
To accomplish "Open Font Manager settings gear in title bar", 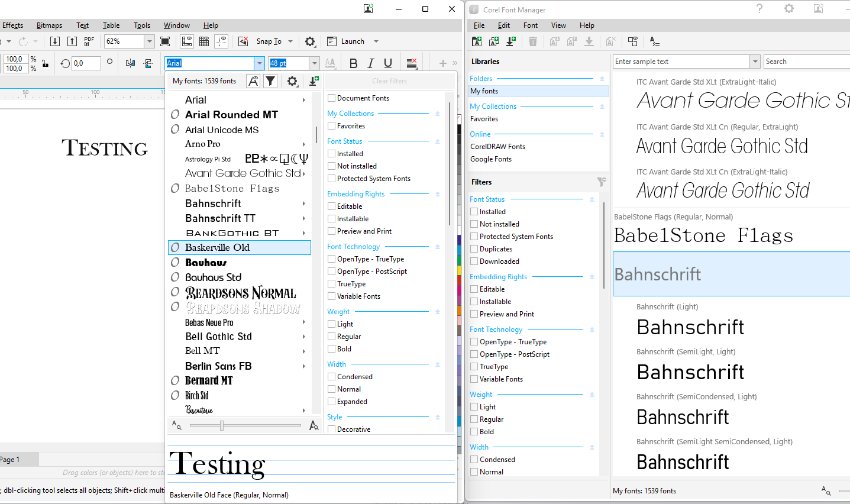I will point(789,8).
